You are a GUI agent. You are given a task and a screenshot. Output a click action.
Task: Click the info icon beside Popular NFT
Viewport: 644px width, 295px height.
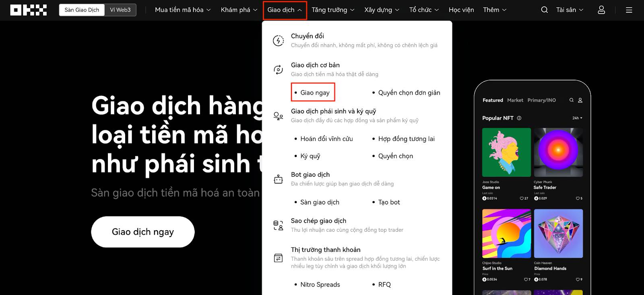click(519, 118)
